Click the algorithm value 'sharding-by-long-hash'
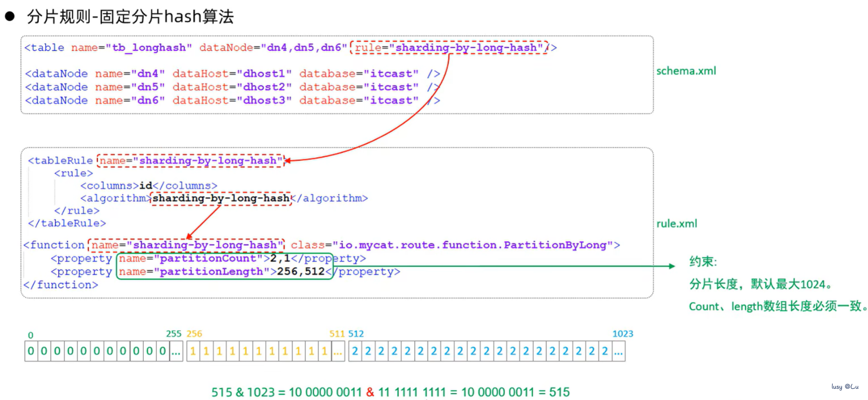 click(221, 199)
